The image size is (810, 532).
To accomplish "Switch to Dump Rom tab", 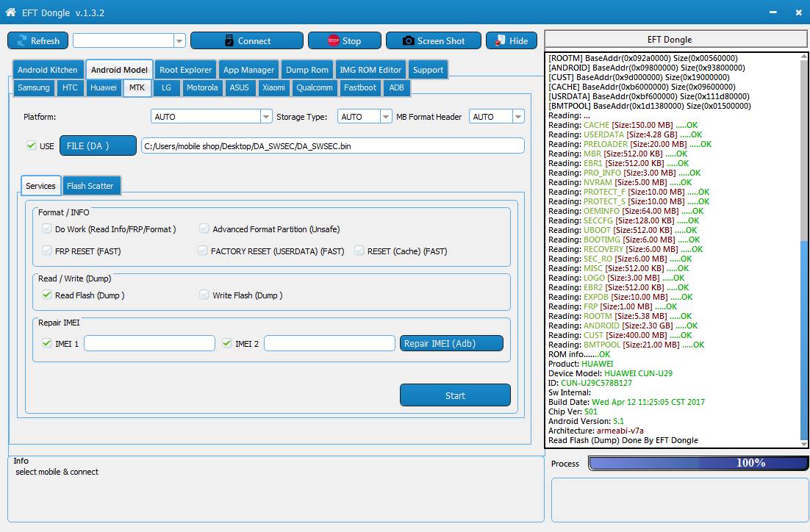I will [x=307, y=70].
